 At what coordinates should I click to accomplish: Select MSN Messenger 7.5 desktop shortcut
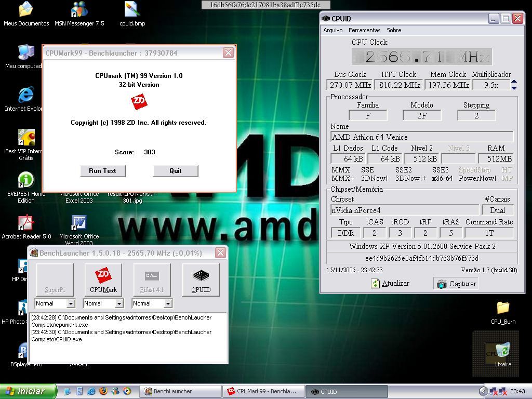[79, 14]
